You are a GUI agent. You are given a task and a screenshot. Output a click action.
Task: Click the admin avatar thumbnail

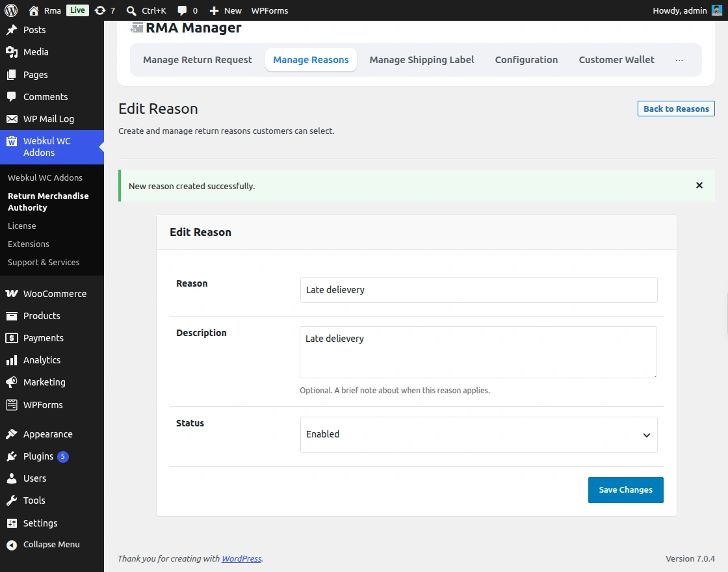coord(716,10)
